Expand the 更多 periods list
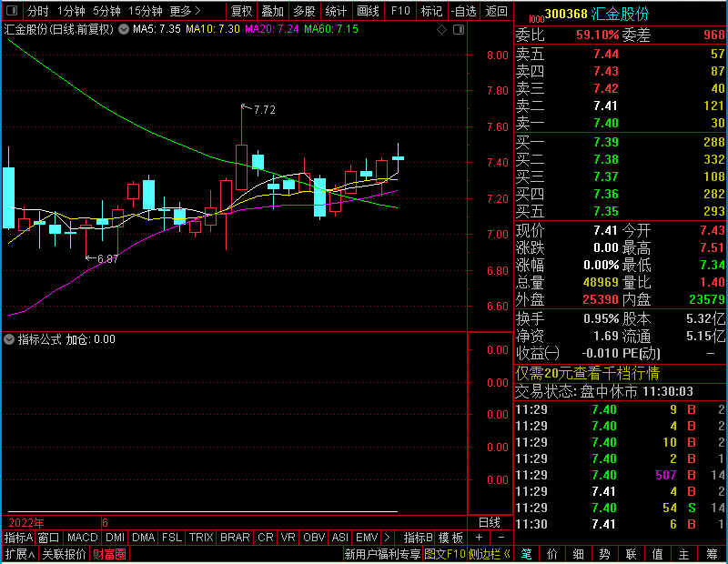This screenshot has height=564, width=728. [185, 11]
